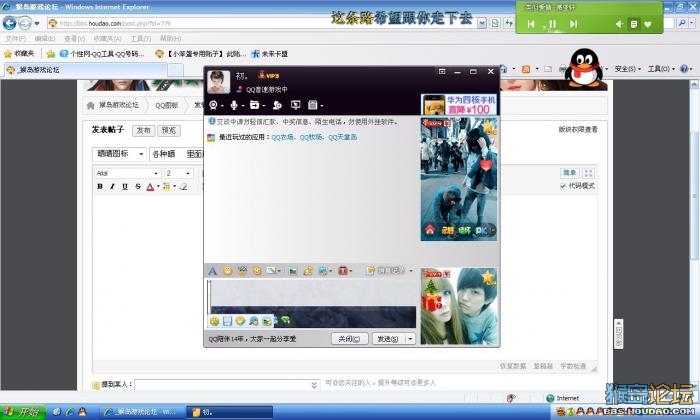Viewport: 700px width, 420px height.
Task: Open the 查看(V) menu
Action: click(75, 39)
